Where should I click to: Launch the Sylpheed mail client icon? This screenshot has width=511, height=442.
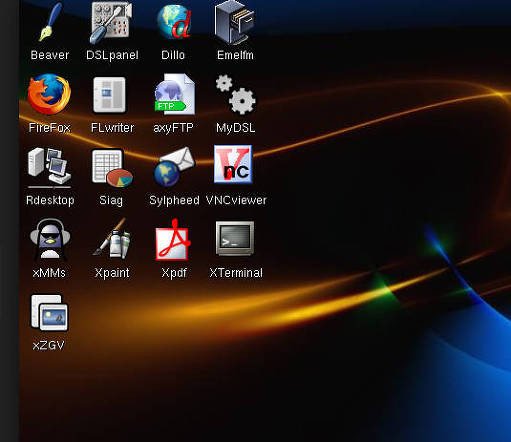174,167
